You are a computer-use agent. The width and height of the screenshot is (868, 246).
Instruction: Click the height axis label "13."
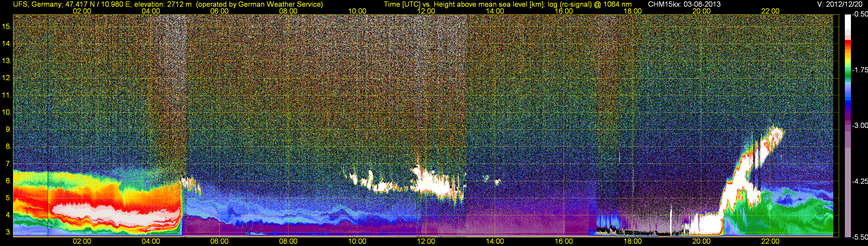click(x=7, y=61)
